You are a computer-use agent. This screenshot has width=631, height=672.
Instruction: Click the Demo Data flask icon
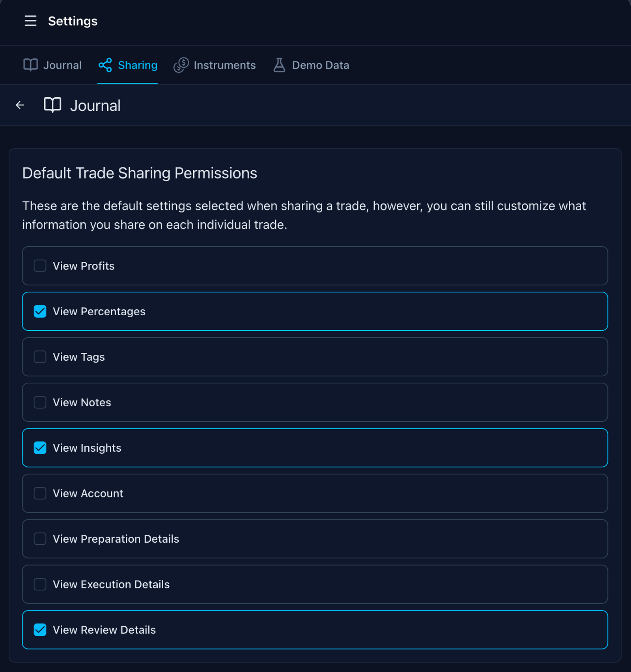(279, 65)
